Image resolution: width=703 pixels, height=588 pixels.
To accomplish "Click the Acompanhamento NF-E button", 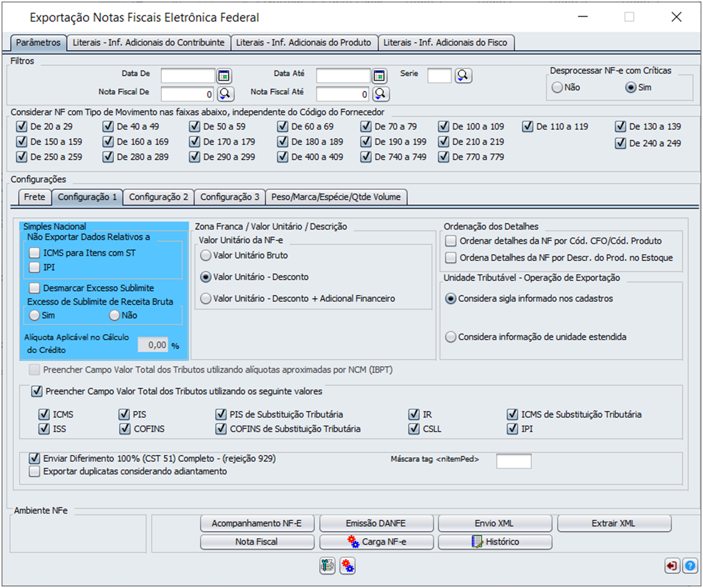I will (x=257, y=523).
